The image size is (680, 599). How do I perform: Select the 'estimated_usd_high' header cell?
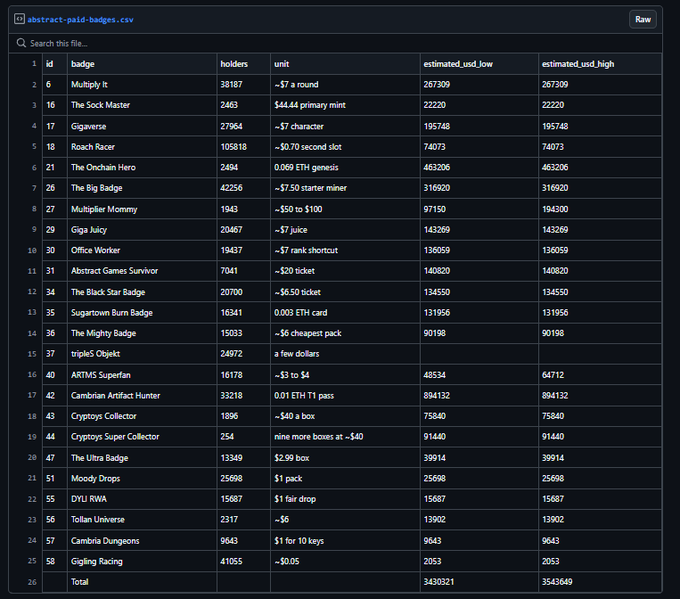(600, 64)
